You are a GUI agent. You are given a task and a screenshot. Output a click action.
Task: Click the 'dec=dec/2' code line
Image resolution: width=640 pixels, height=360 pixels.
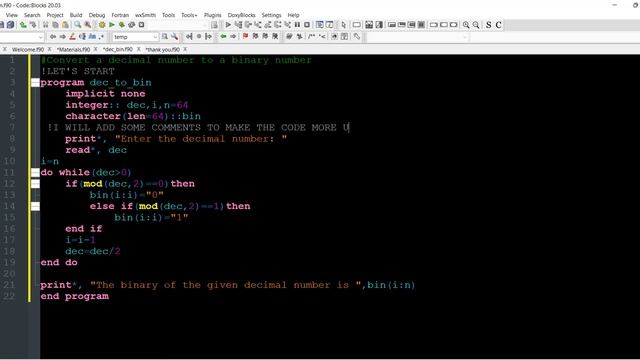[x=93, y=251]
